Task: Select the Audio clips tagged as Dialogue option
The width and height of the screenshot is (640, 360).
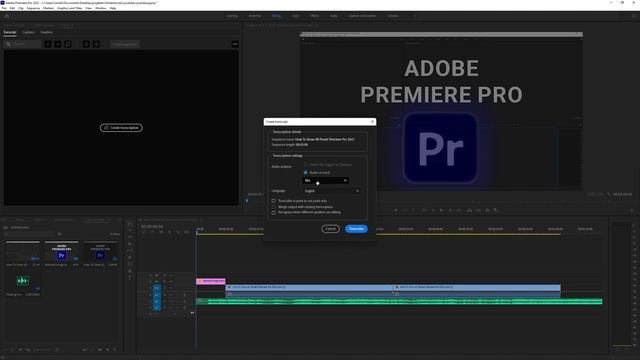Action: point(305,164)
